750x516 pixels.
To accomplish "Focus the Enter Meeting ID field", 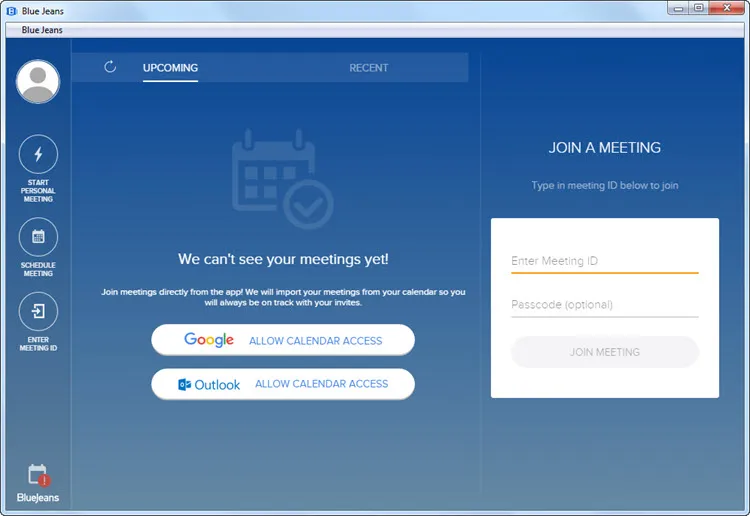I will click(605, 261).
